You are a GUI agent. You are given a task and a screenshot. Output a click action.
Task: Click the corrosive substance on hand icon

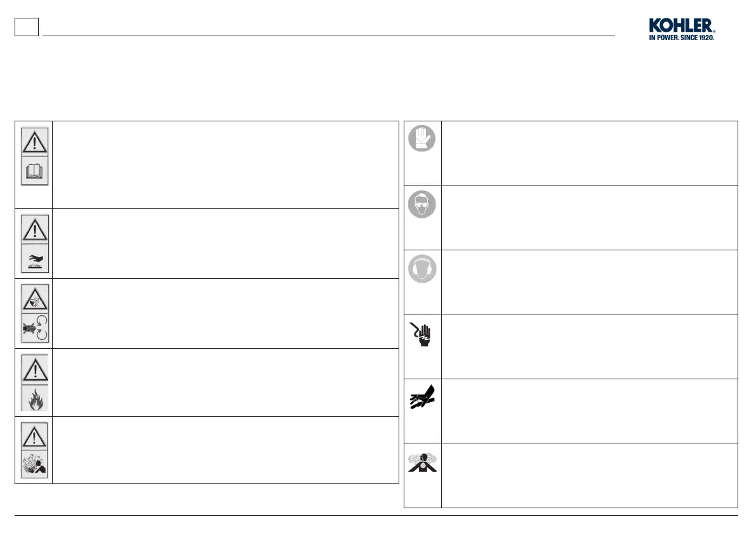(x=35, y=259)
